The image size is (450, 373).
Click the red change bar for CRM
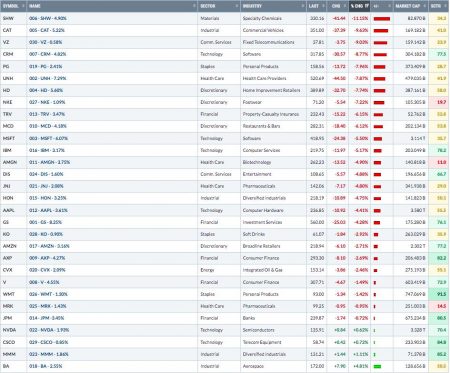(380, 55)
